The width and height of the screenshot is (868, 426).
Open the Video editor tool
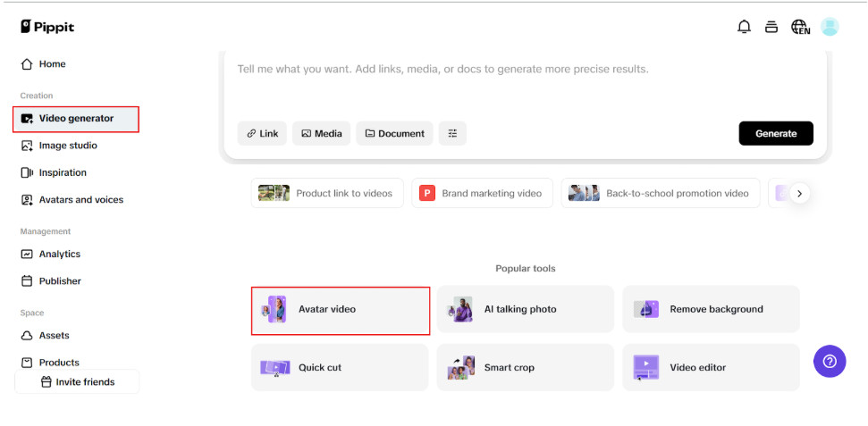pos(711,367)
